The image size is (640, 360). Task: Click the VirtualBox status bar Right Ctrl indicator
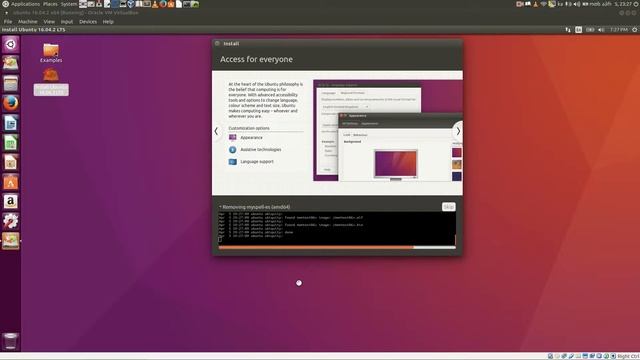[628, 356]
